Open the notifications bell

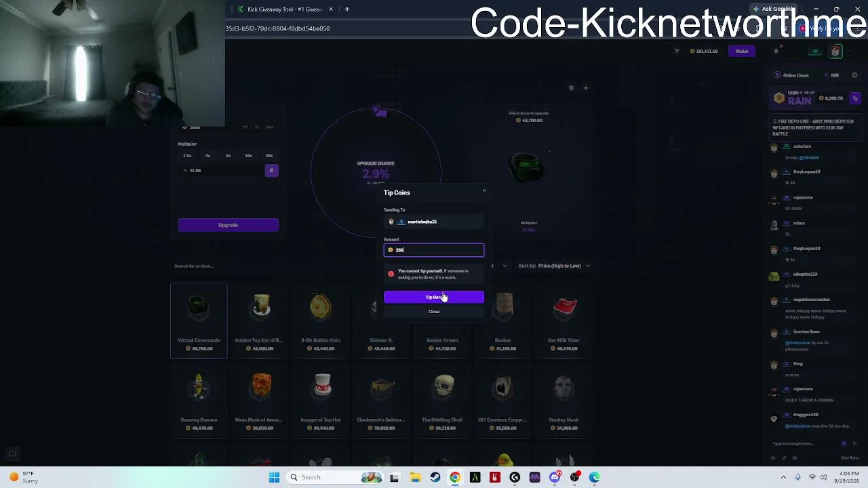click(x=776, y=52)
